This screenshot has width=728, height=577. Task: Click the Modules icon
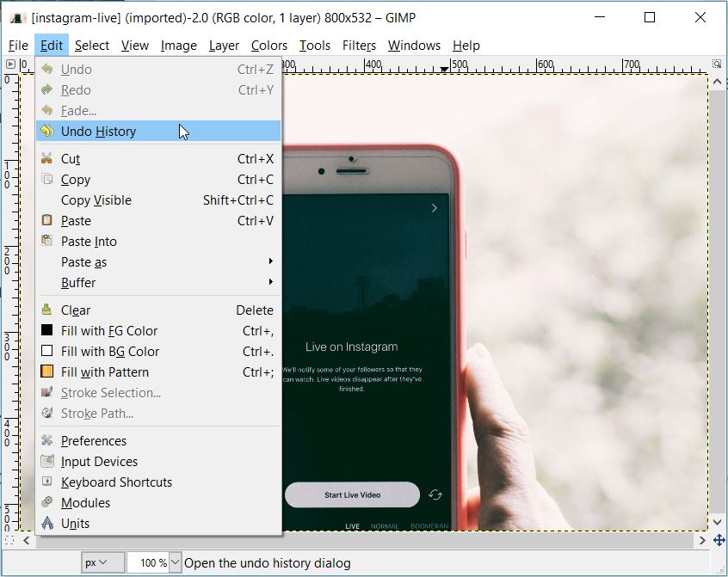click(x=46, y=502)
